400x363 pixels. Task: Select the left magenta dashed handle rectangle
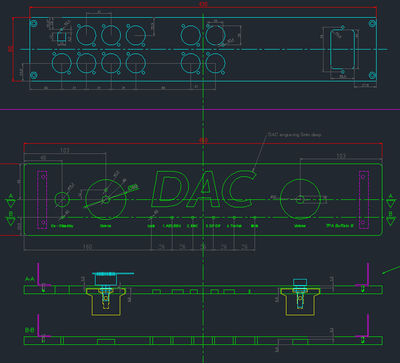coord(42,200)
